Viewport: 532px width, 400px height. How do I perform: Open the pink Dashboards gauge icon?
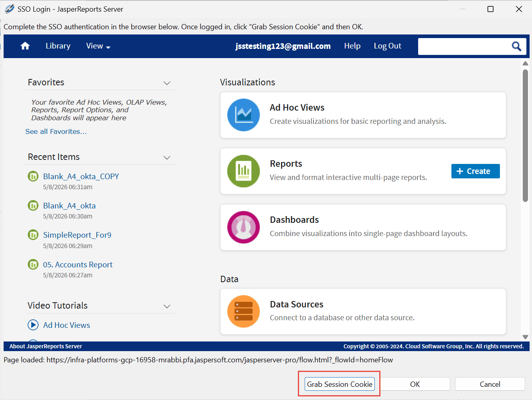pyautogui.click(x=244, y=227)
